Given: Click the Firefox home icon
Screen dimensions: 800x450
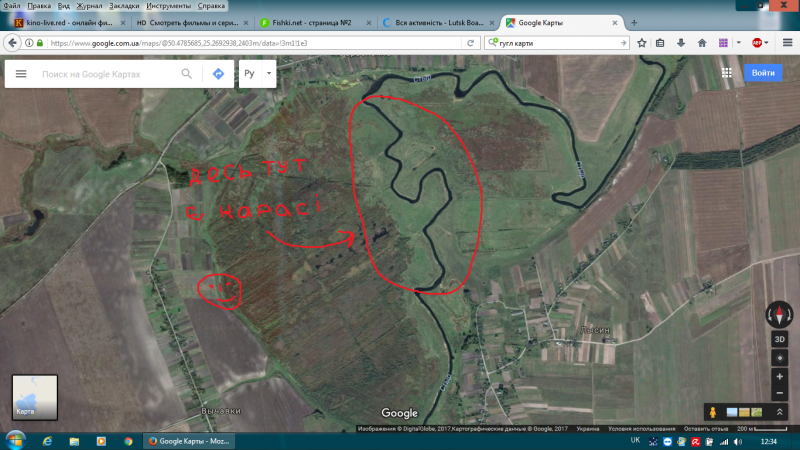Looking at the screenshot, I should 702,43.
